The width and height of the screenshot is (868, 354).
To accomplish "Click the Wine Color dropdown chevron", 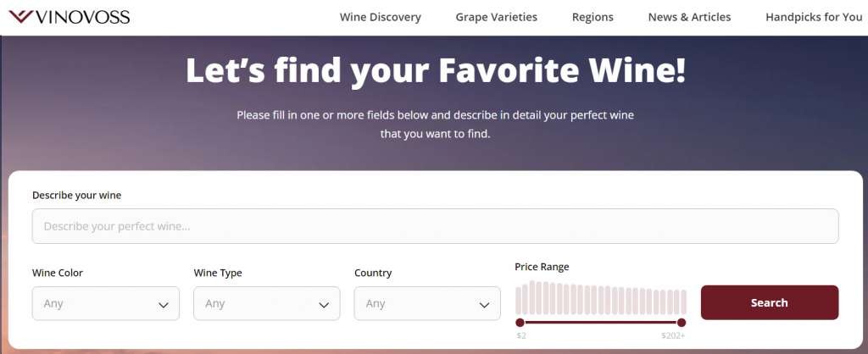I will [164, 305].
